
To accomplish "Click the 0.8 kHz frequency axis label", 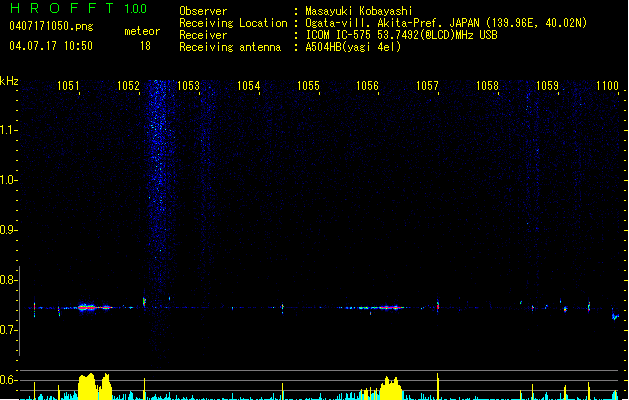I will click(7, 280).
